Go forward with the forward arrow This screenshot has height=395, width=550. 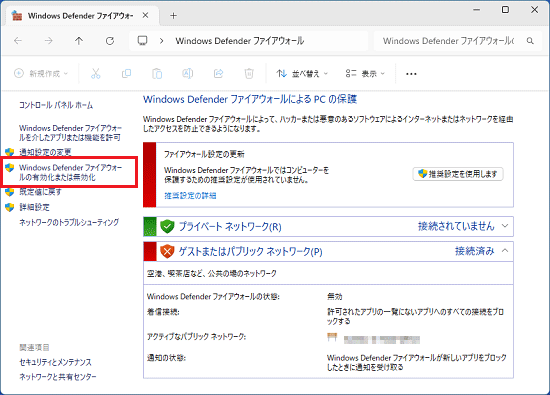[x=48, y=41]
